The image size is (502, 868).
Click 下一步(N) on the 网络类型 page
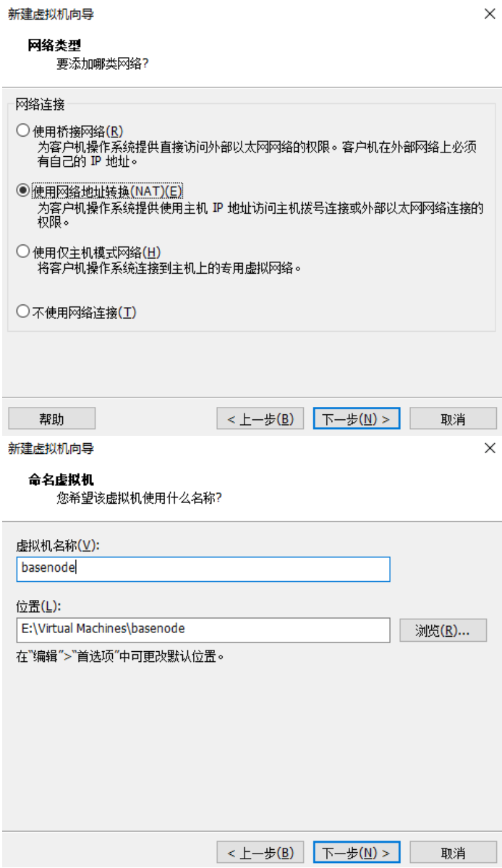click(357, 419)
